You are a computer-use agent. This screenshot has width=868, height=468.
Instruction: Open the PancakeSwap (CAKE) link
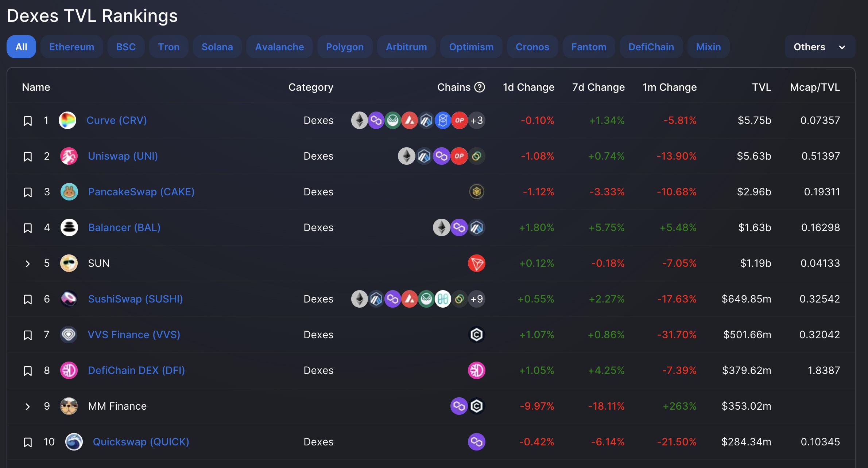[x=141, y=192]
